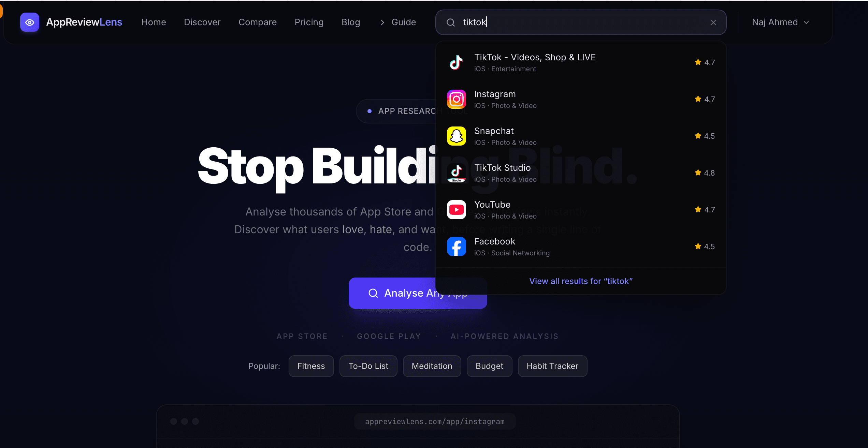The image size is (868, 448).
Task: Click View all results for tiktok
Action: pos(581,281)
